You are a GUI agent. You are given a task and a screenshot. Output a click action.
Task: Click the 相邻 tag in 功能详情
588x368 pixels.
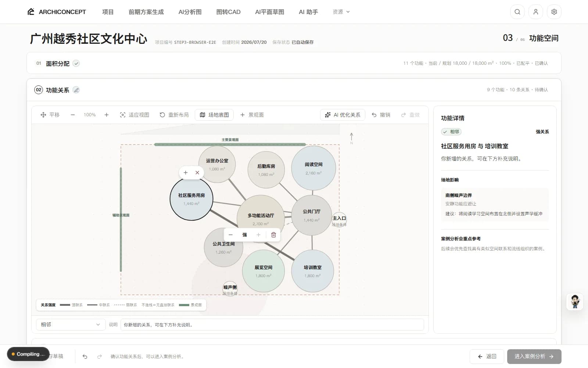(451, 132)
